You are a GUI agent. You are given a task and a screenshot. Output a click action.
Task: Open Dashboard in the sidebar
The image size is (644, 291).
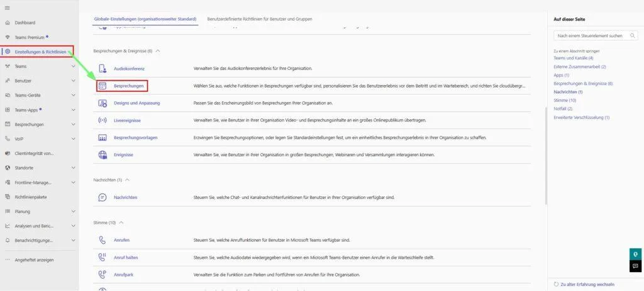[25, 23]
